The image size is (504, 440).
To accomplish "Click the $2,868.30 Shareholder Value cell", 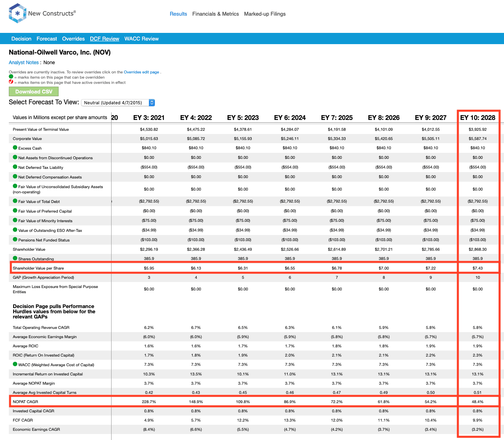I will [x=478, y=249].
